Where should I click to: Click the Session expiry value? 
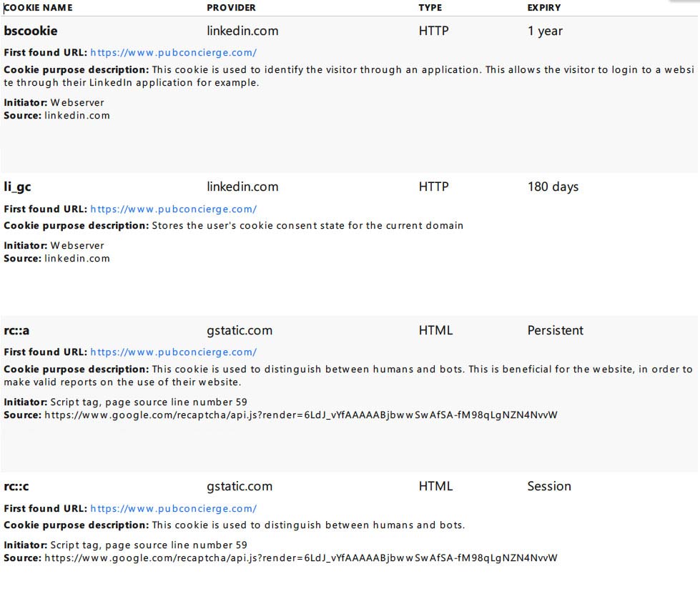(x=549, y=486)
